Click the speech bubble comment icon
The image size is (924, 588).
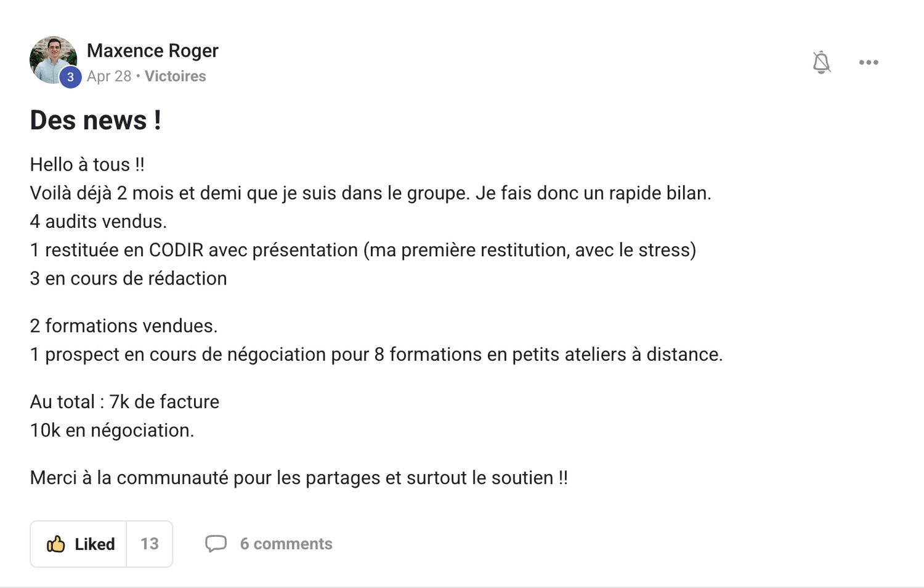pyautogui.click(x=216, y=544)
